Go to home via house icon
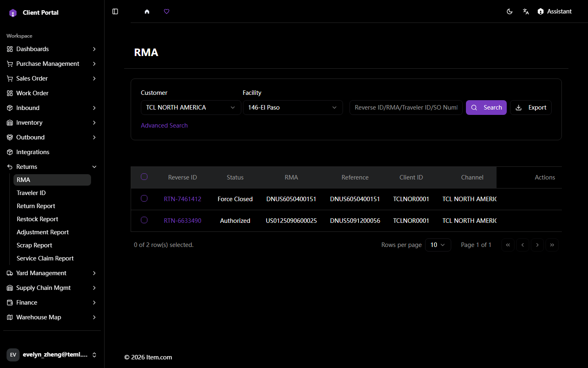Screen dimensions: 588x368 pyautogui.click(x=147, y=11)
